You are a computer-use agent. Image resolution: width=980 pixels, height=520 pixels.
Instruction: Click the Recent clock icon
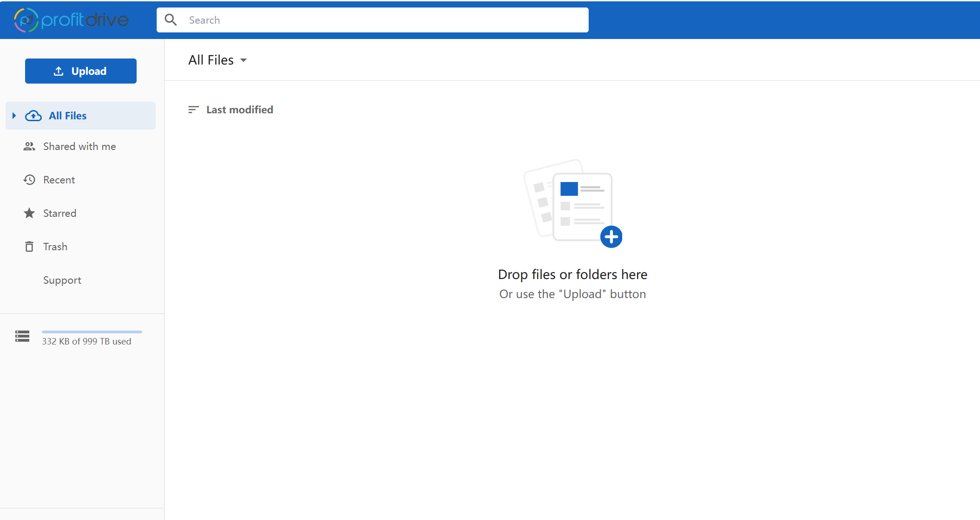tap(29, 180)
